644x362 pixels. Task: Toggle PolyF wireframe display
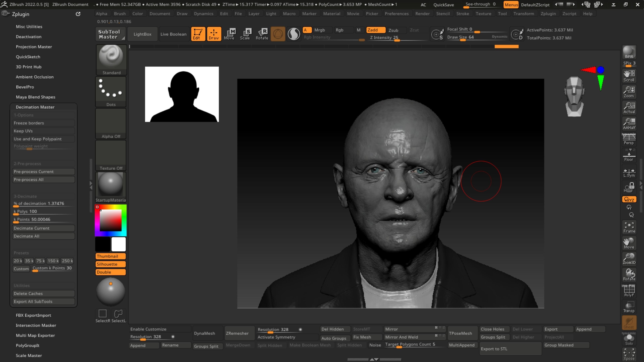(x=629, y=291)
